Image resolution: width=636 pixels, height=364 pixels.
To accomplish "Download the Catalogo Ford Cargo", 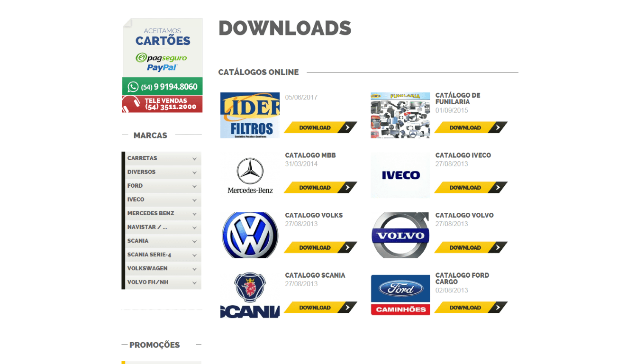I will click(x=471, y=308).
